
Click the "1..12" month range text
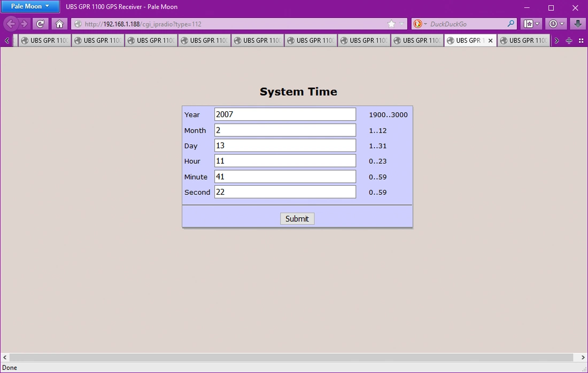[x=377, y=131]
